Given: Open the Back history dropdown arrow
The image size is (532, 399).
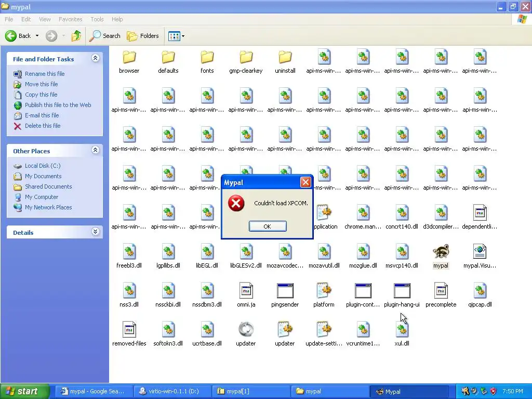Looking at the screenshot, I should (x=37, y=36).
